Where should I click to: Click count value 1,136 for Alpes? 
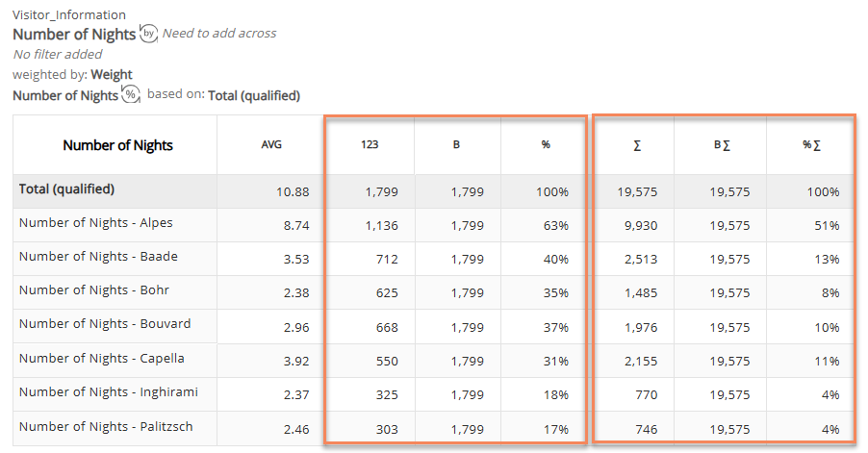pyautogui.click(x=381, y=226)
